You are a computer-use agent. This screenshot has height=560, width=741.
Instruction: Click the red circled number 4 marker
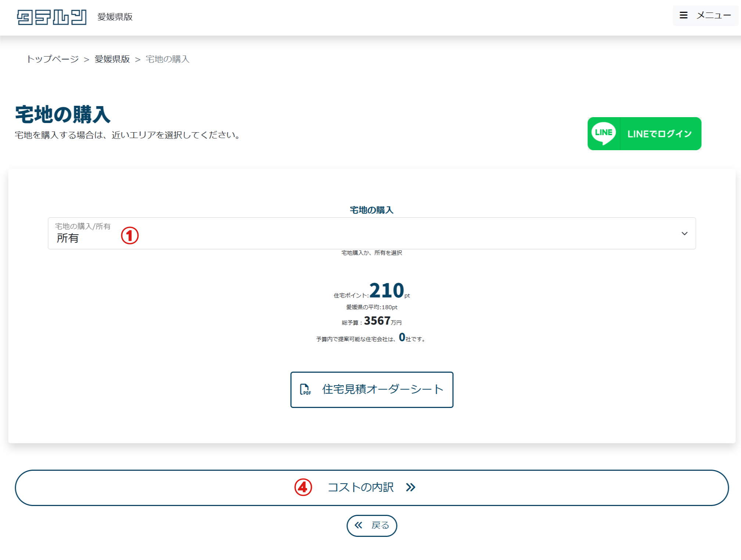[x=303, y=487]
